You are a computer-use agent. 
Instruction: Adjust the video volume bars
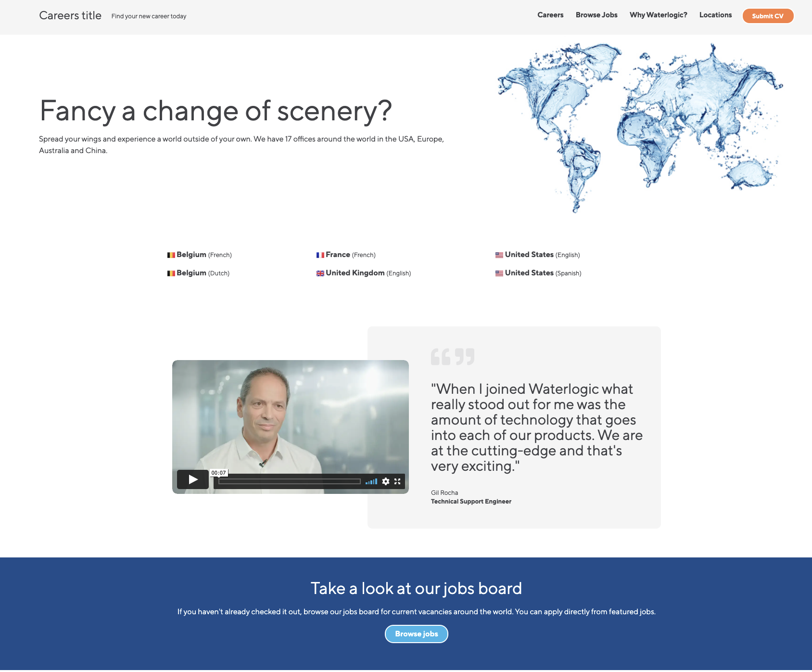click(371, 481)
